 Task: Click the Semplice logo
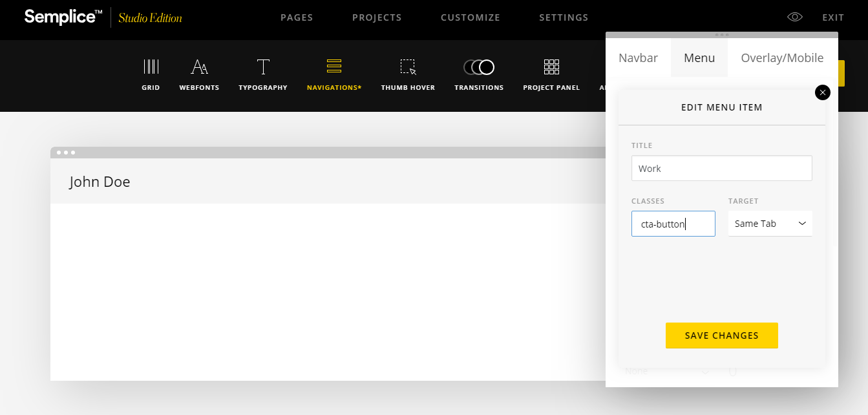pos(63,17)
